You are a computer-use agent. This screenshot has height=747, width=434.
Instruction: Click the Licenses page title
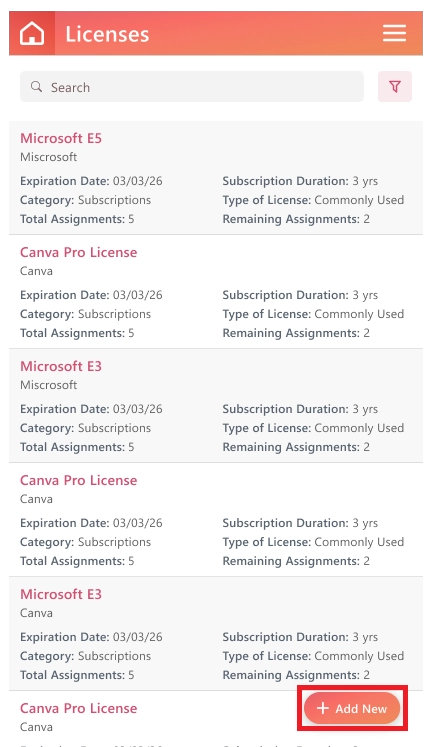107,34
